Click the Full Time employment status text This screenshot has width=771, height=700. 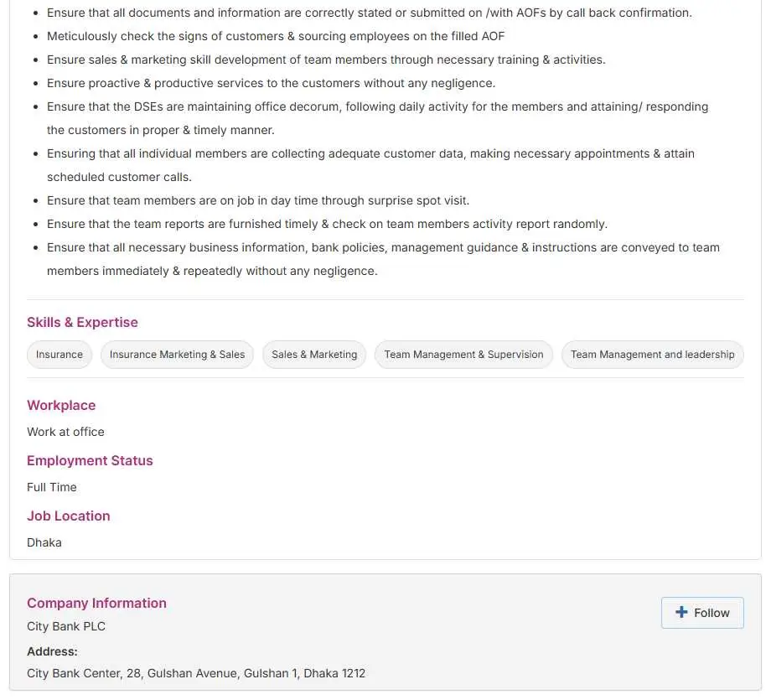click(x=51, y=487)
